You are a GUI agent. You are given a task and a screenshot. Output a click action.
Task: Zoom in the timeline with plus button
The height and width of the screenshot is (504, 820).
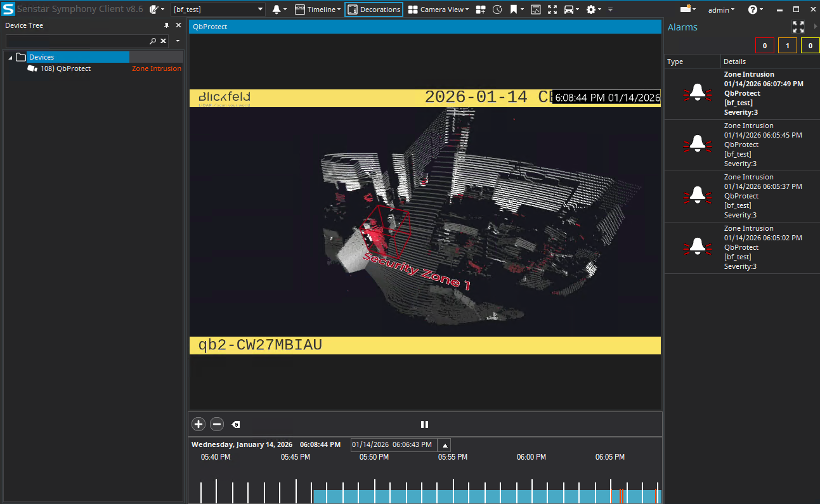(198, 424)
